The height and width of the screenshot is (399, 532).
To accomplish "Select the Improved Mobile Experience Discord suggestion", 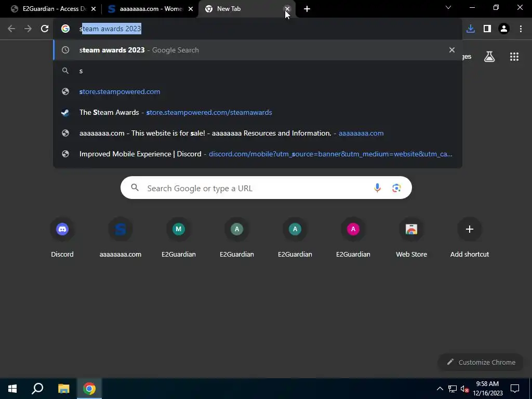I will coord(258,154).
